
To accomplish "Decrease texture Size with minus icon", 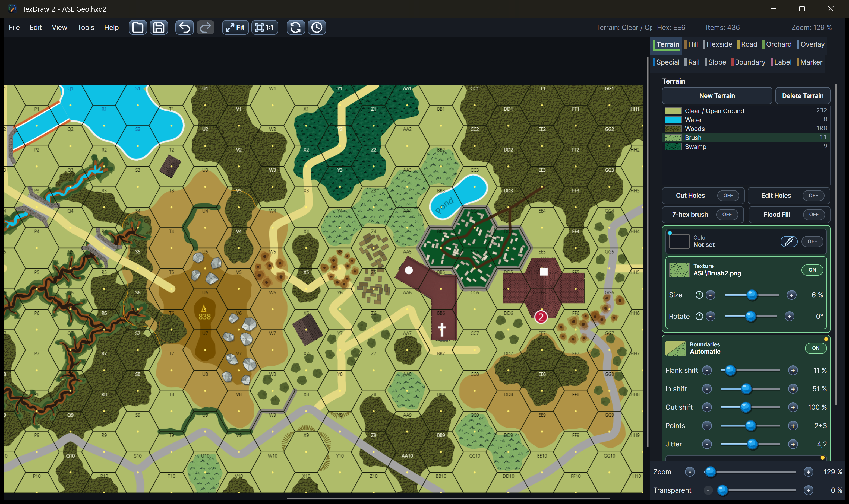I will [710, 295].
